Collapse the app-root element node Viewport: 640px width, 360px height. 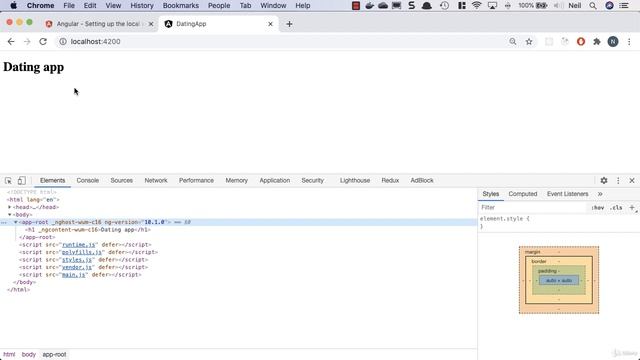click(x=16, y=222)
